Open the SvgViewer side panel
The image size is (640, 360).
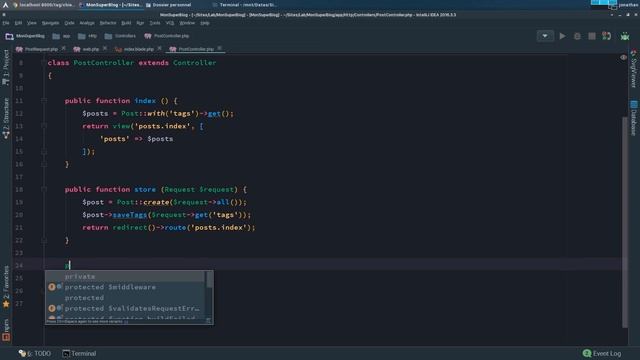633,69
